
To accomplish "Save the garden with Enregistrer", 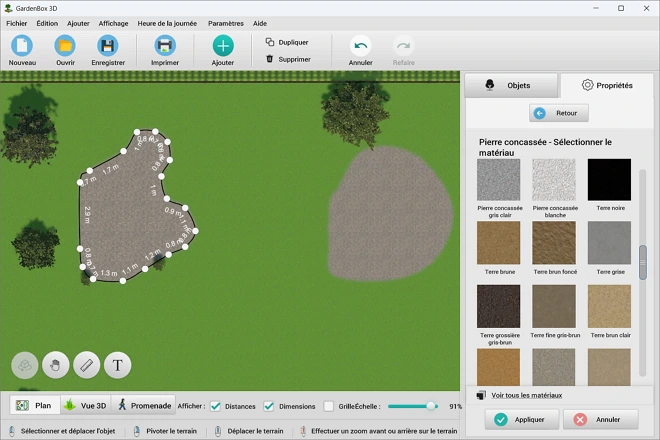I will point(108,46).
